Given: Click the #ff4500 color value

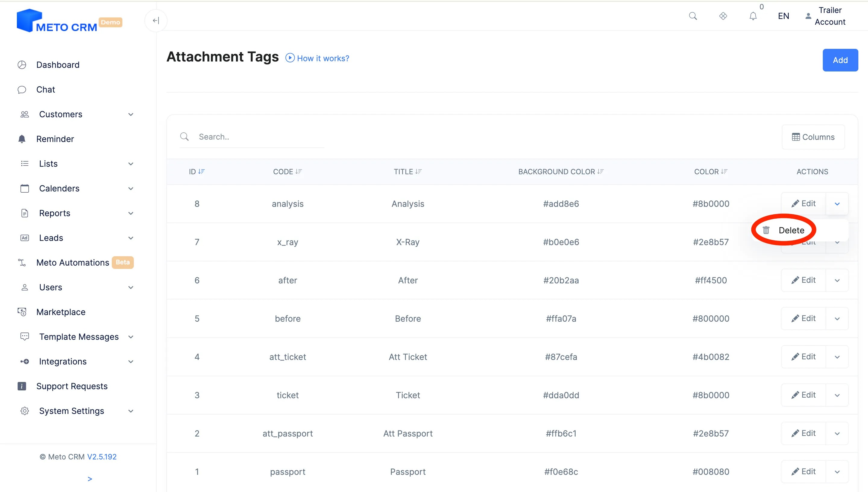Looking at the screenshot, I should [x=711, y=280].
